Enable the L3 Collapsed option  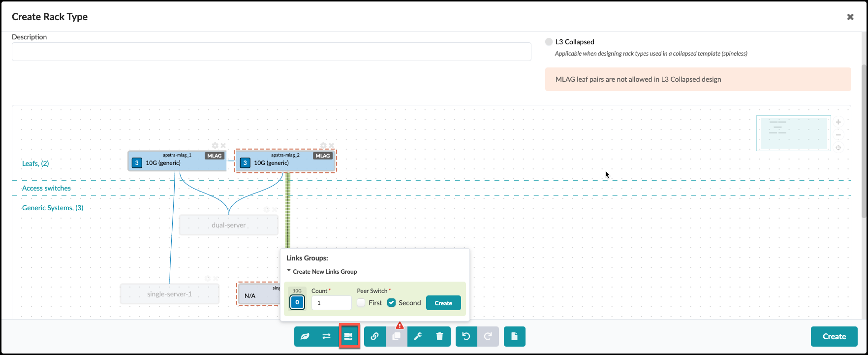[549, 42]
